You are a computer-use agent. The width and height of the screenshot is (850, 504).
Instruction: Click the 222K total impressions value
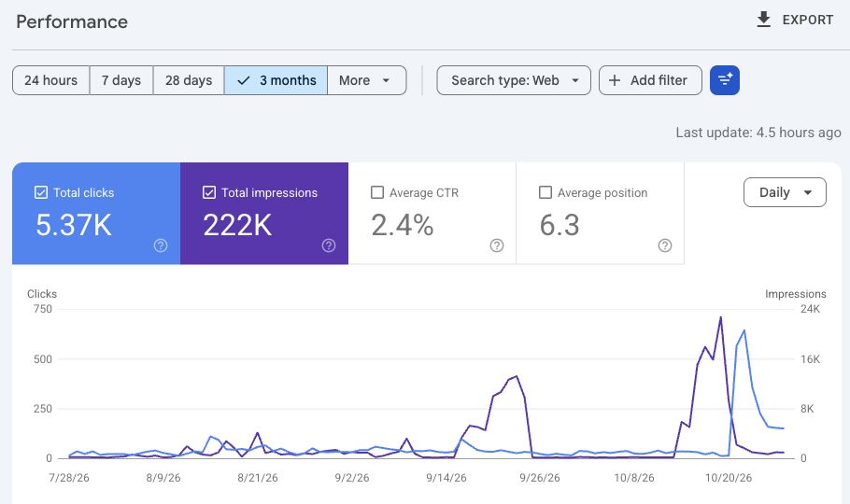[237, 225]
